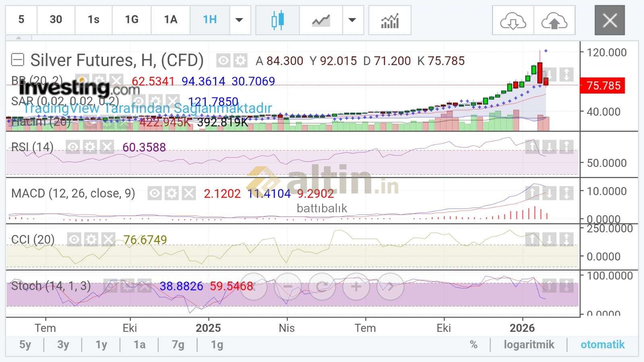
Task: Enable the logaritmik scale option
Action: (x=529, y=345)
